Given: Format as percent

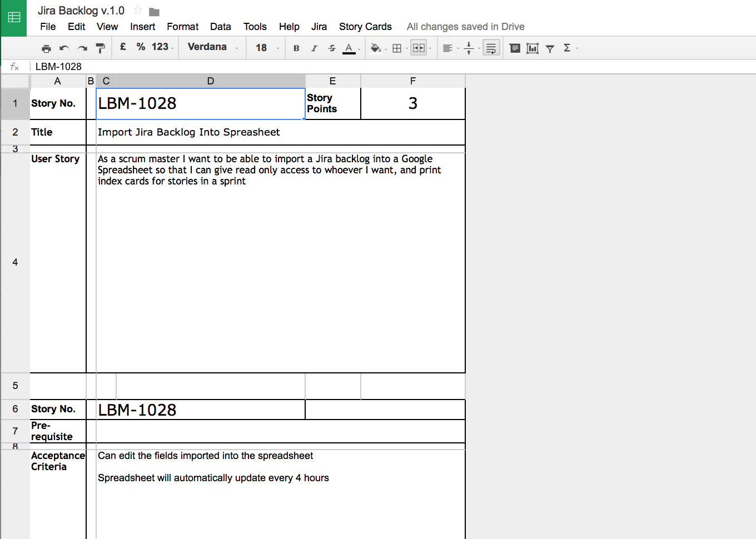Looking at the screenshot, I should point(141,47).
